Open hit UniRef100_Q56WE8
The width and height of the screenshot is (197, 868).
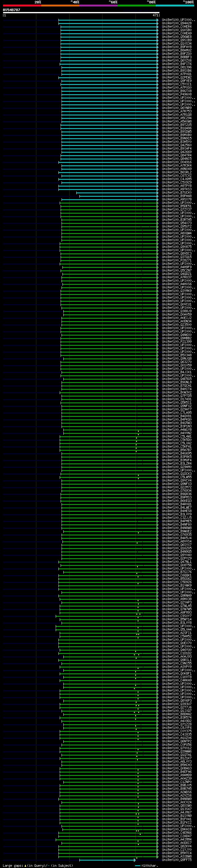coord(177,37)
